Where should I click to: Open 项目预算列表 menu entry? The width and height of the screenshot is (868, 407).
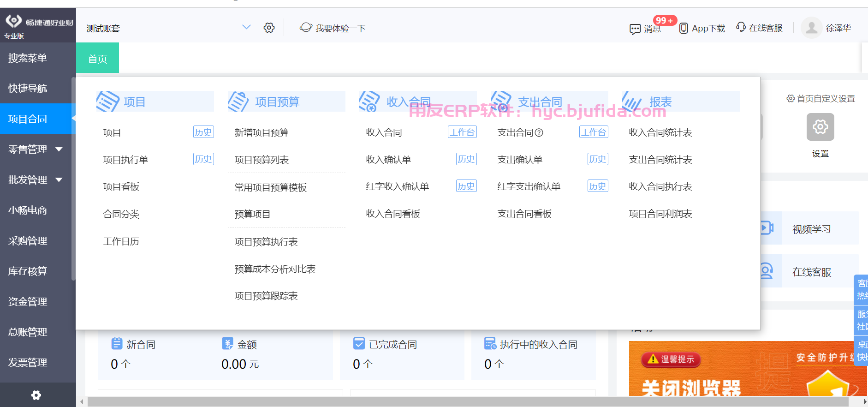tap(262, 160)
